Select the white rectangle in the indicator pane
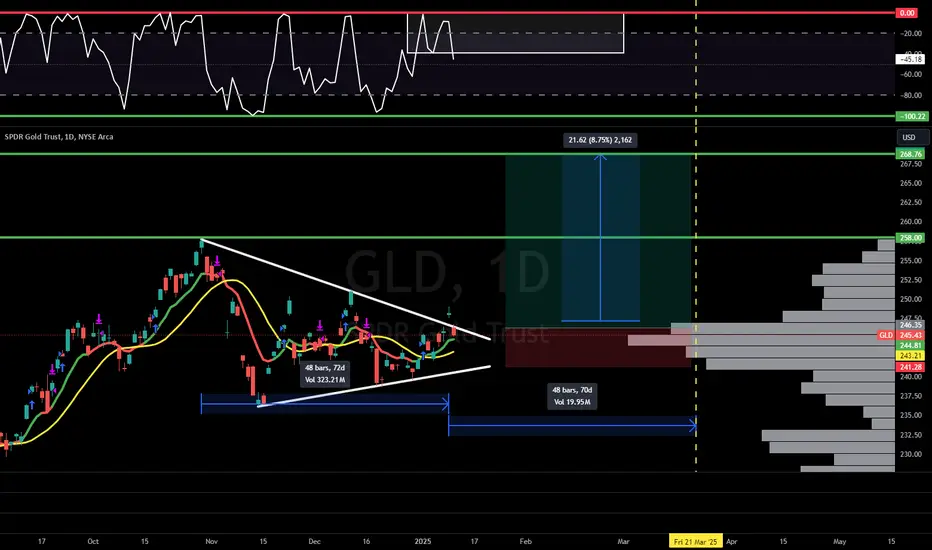Image resolution: width=932 pixels, height=550 pixels. point(515,33)
